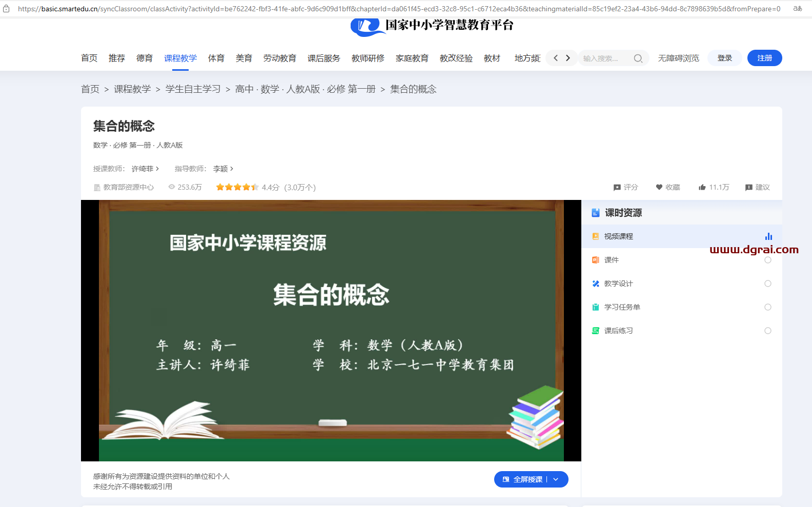Click the 课时资源 panel icon

pyautogui.click(x=596, y=213)
